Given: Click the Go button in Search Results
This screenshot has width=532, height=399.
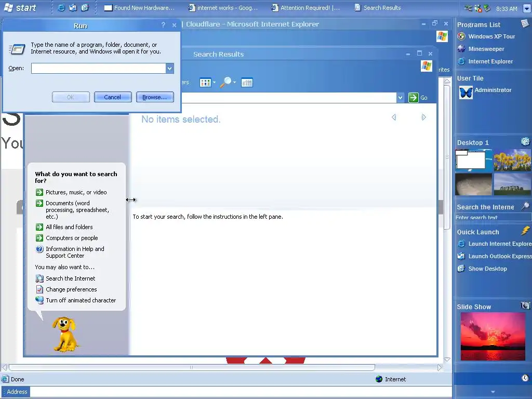Looking at the screenshot, I should click(x=418, y=98).
